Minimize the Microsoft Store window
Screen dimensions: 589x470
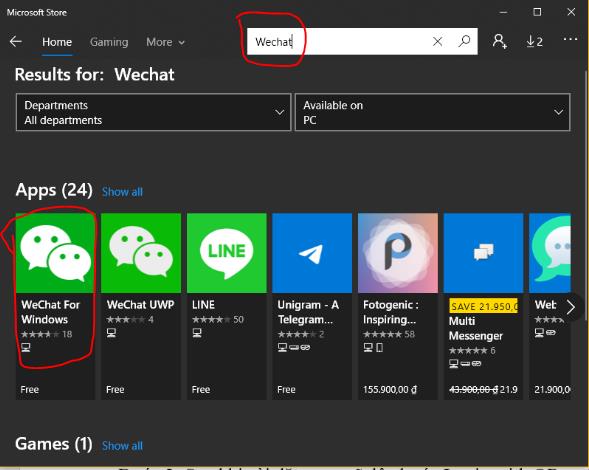(x=503, y=12)
